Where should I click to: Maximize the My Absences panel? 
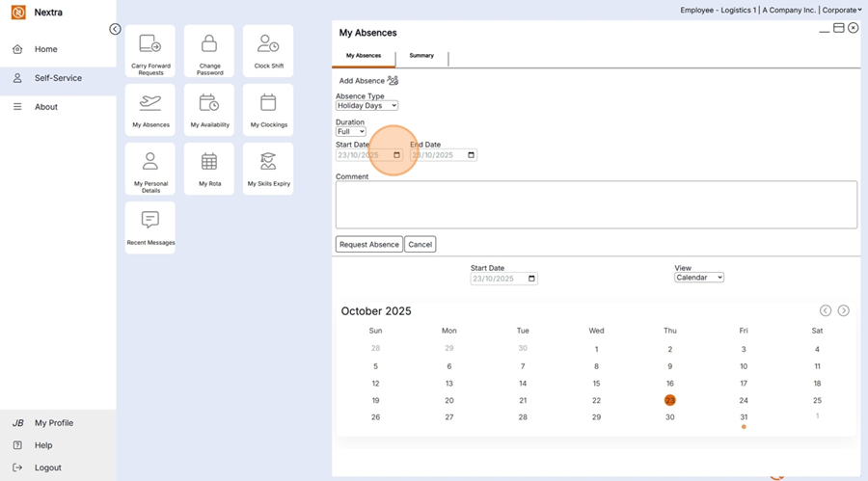coord(839,28)
